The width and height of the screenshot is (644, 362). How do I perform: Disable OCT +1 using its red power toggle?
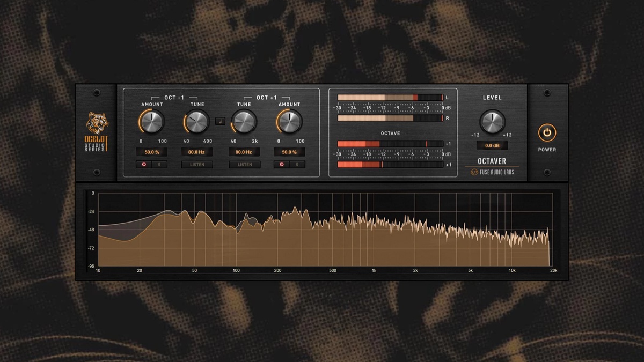(x=282, y=165)
